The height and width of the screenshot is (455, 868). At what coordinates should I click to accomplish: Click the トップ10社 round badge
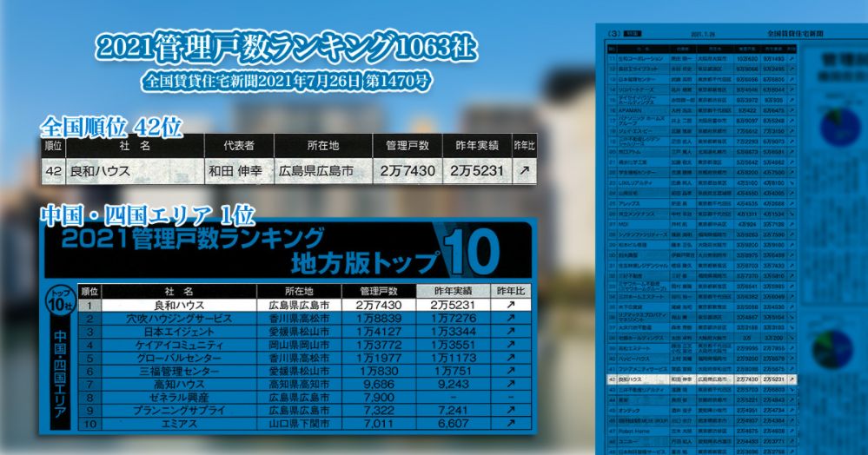[58, 300]
